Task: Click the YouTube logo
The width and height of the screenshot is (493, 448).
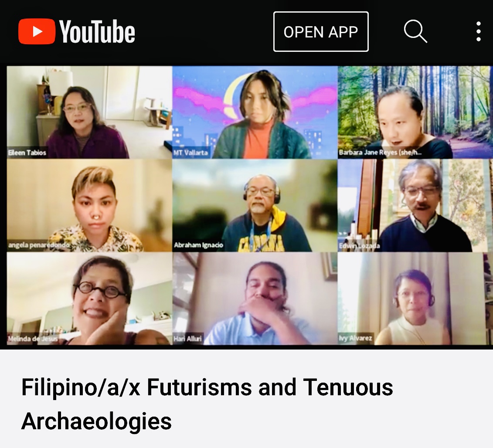Action: click(77, 31)
